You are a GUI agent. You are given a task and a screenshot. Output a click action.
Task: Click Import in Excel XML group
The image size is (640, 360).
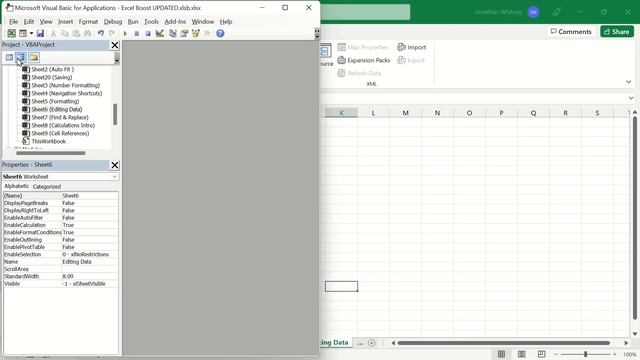click(x=411, y=47)
